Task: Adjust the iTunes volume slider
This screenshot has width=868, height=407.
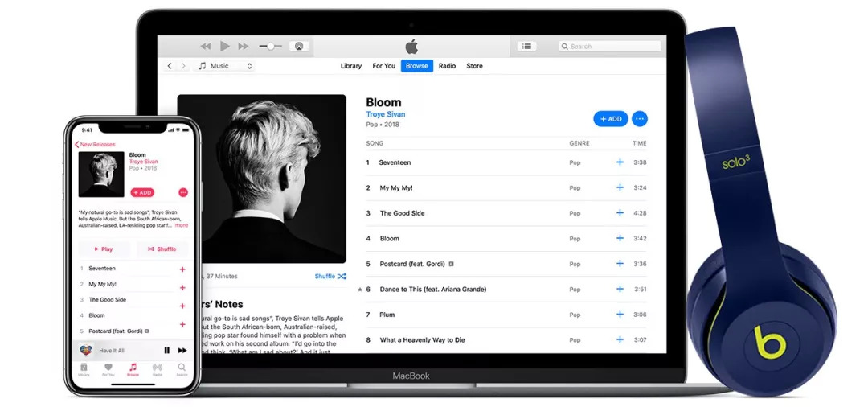Action: [x=270, y=47]
